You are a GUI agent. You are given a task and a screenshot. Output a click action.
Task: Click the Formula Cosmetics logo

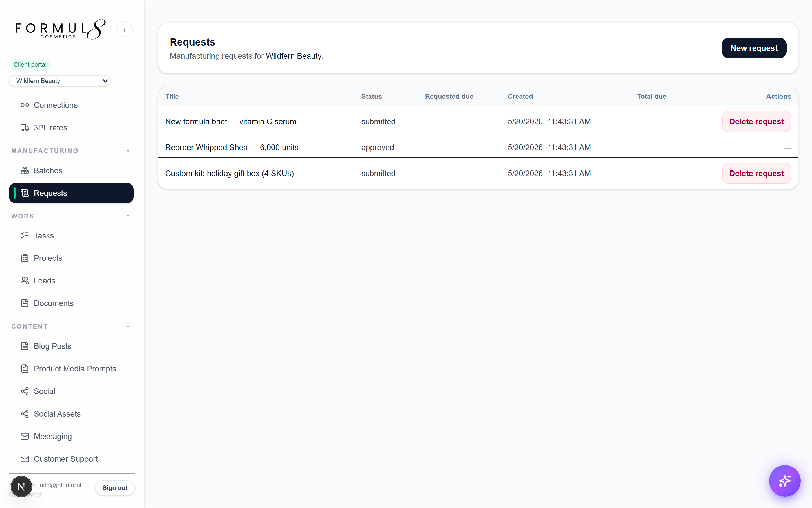tap(60, 30)
